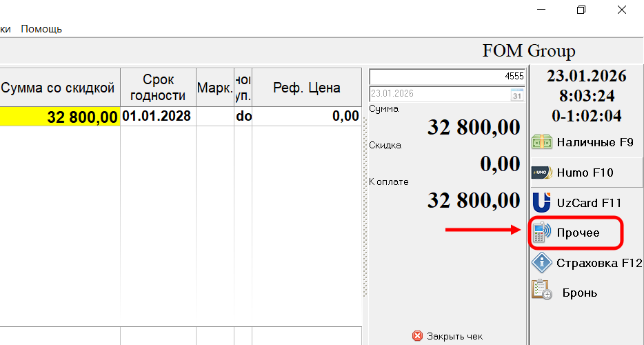This screenshot has height=345, width=644.
Task: Click the Сумма со скидкой column header
Action: click(60, 88)
